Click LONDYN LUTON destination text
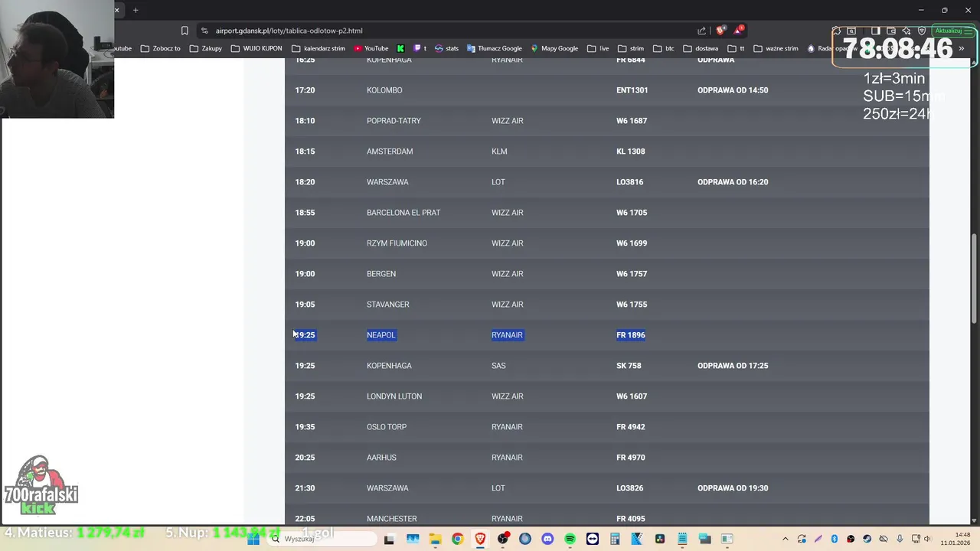Image resolution: width=980 pixels, height=551 pixels. [x=394, y=396]
